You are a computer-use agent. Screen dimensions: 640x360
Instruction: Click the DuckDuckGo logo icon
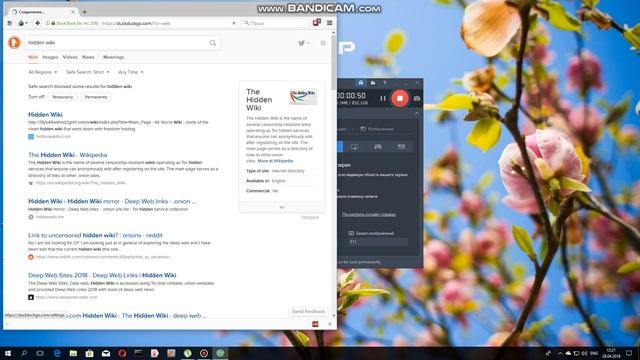tap(14, 42)
